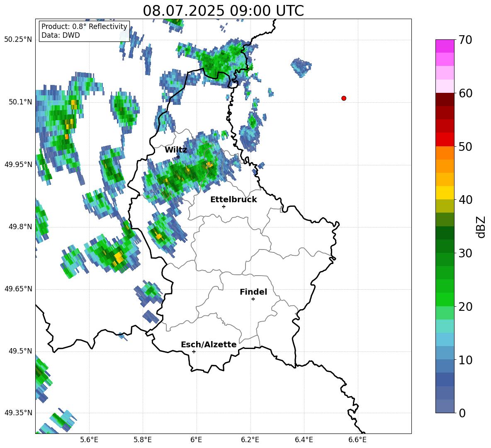Screen dimensions: 491x448
Task: Click the Ettelbruck station cross marker
Action: pos(224,206)
